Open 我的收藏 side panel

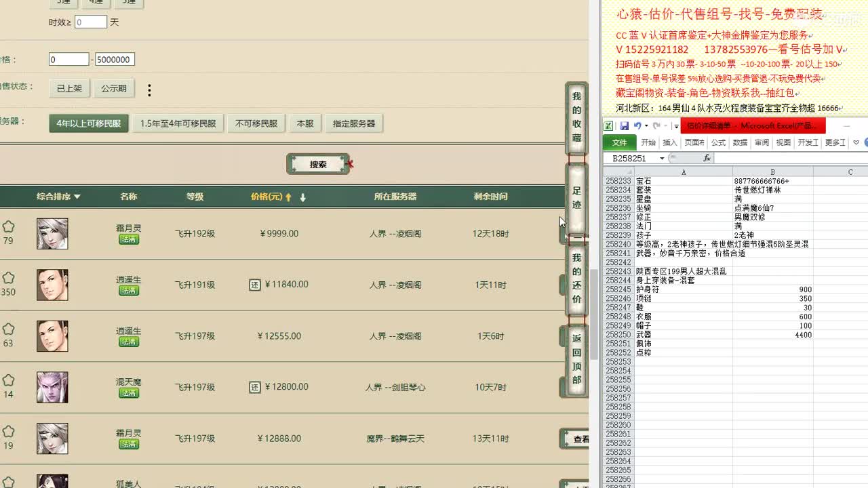pos(576,117)
